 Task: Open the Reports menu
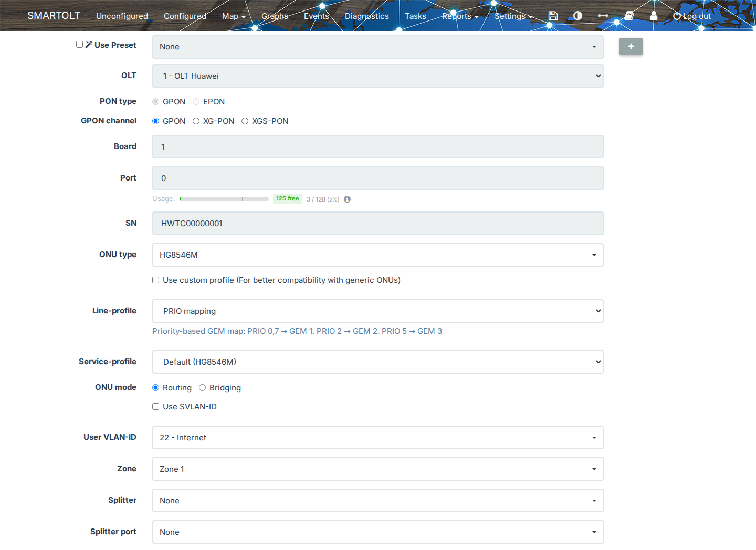[x=460, y=16]
